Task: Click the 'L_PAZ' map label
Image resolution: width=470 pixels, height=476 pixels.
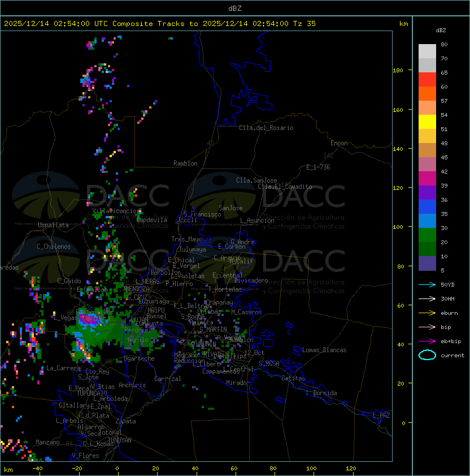Action: (x=381, y=416)
